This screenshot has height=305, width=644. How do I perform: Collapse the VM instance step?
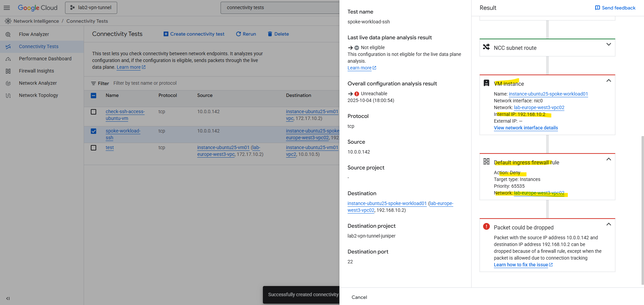point(609,80)
